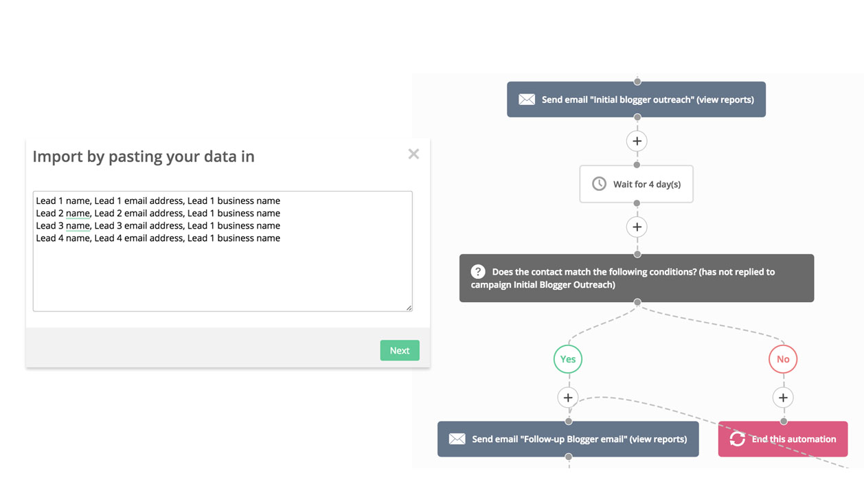Click the resize handle of the data textbox
The height and width of the screenshot is (504, 864).
pyautogui.click(x=409, y=308)
